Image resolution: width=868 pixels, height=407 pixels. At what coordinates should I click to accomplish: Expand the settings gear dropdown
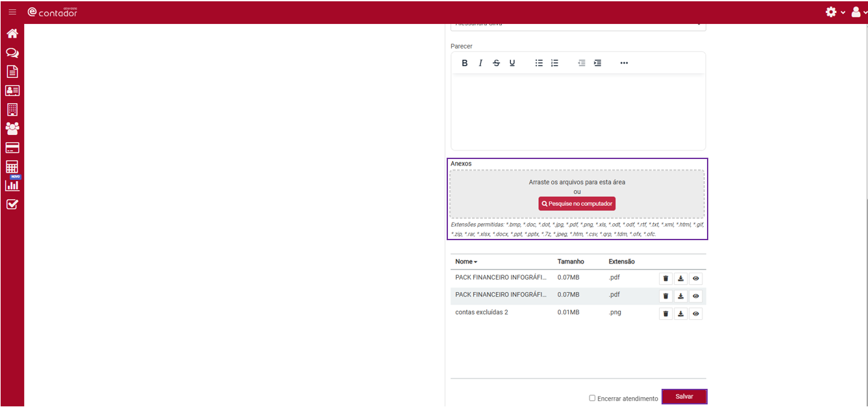click(x=834, y=12)
